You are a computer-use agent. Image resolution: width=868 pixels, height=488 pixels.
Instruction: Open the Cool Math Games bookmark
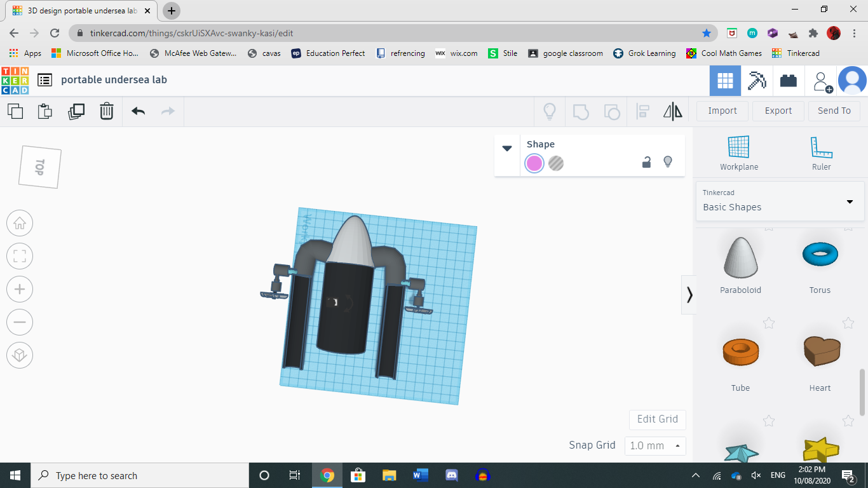coord(724,53)
